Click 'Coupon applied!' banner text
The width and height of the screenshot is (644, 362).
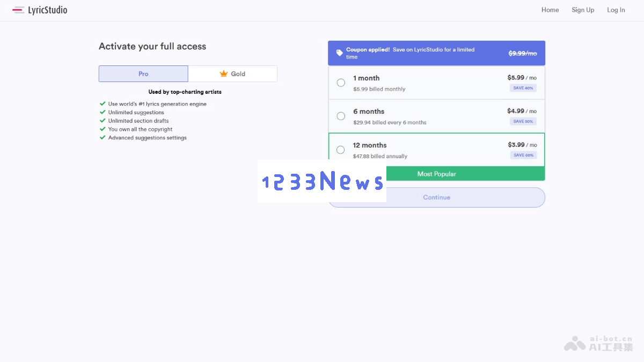tap(368, 49)
